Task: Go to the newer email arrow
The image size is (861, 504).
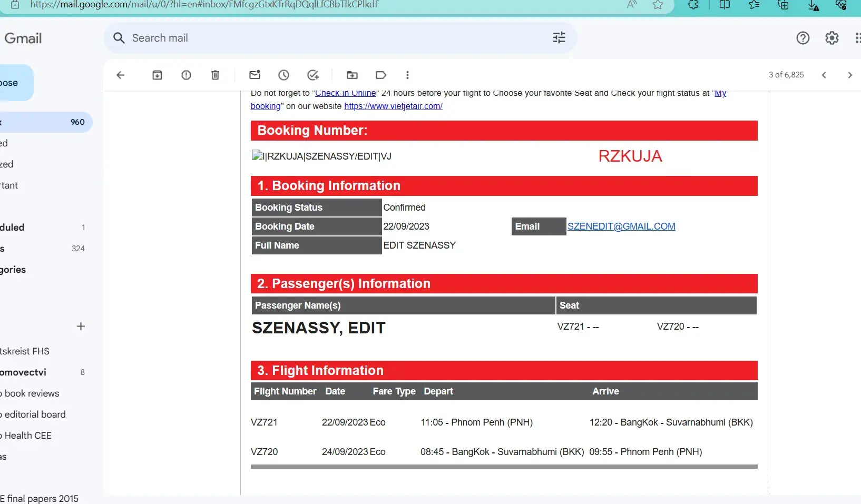Action: pos(824,75)
